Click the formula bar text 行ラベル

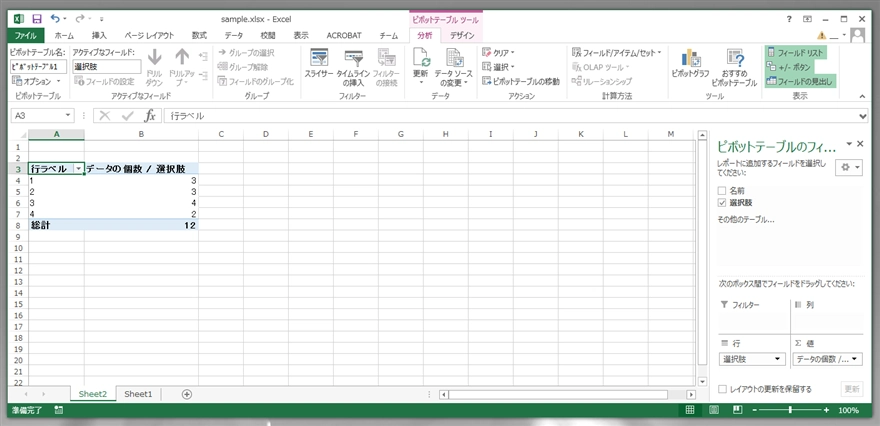click(x=187, y=116)
